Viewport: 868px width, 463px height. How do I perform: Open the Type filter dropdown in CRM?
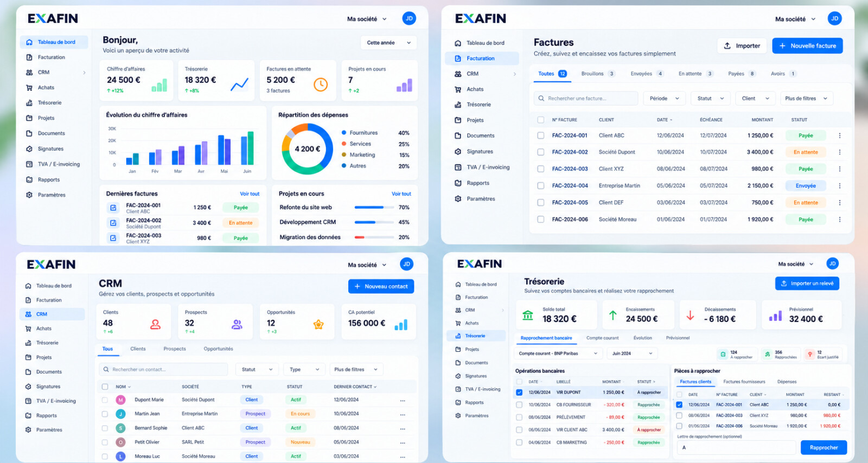(304, 369)
